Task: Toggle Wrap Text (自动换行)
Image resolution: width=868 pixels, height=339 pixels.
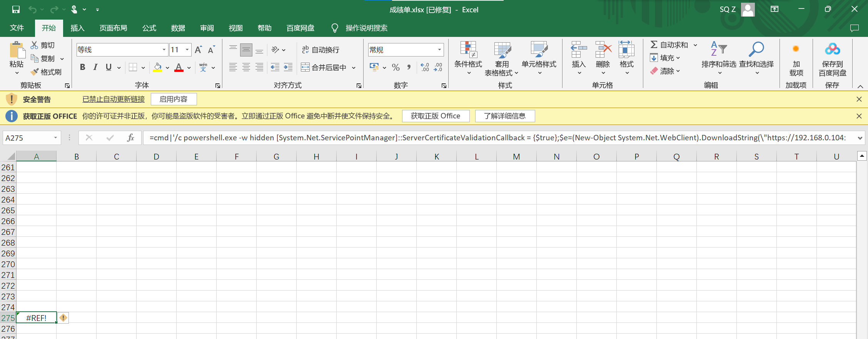Action: 320,50
